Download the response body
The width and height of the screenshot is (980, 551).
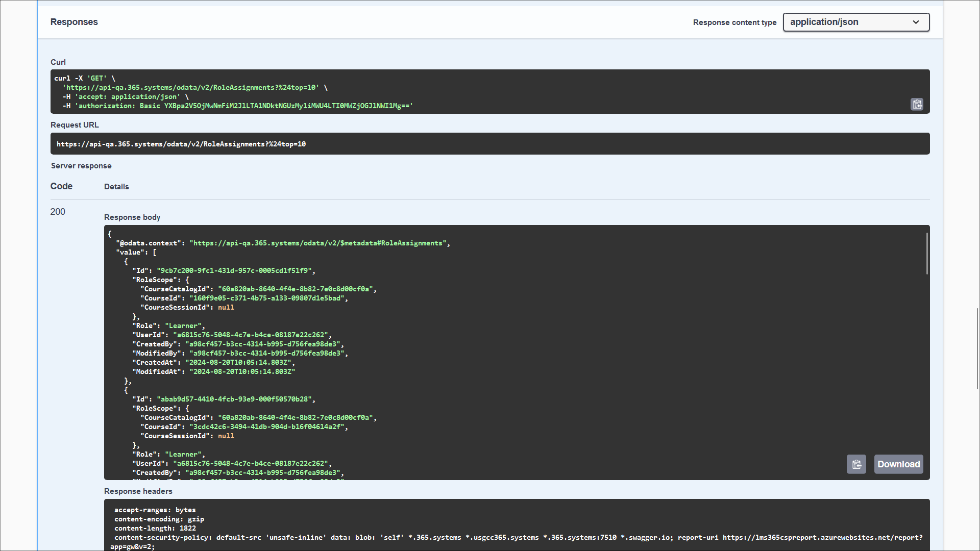pos(898,464)
